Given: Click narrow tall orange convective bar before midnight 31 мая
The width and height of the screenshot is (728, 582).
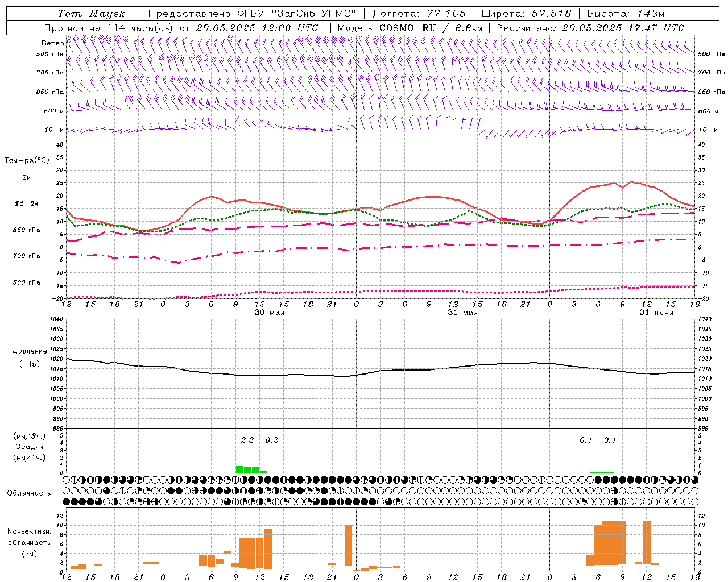Looking at the screenshot, I should pos(348,546).
